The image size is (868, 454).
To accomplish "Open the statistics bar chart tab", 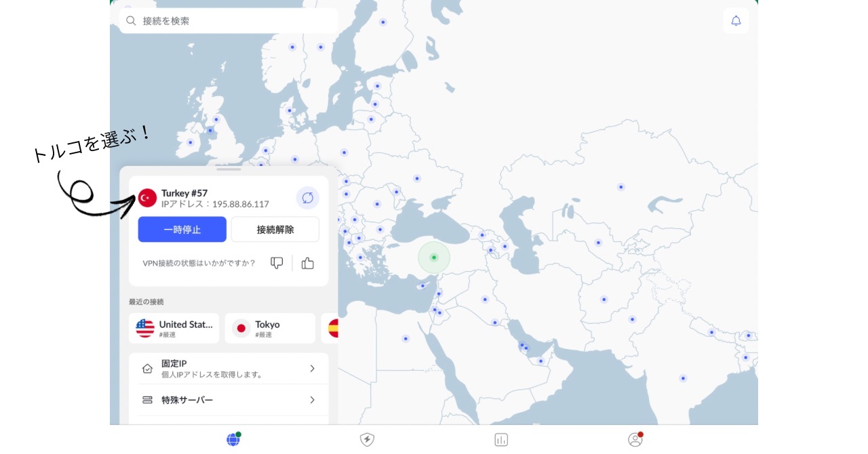I will (x=501, y=440).
